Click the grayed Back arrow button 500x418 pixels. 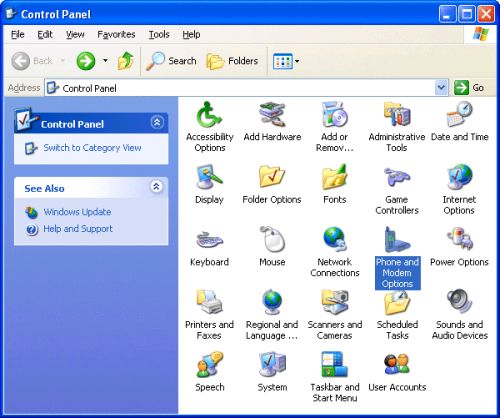click(x=21, y=61)
